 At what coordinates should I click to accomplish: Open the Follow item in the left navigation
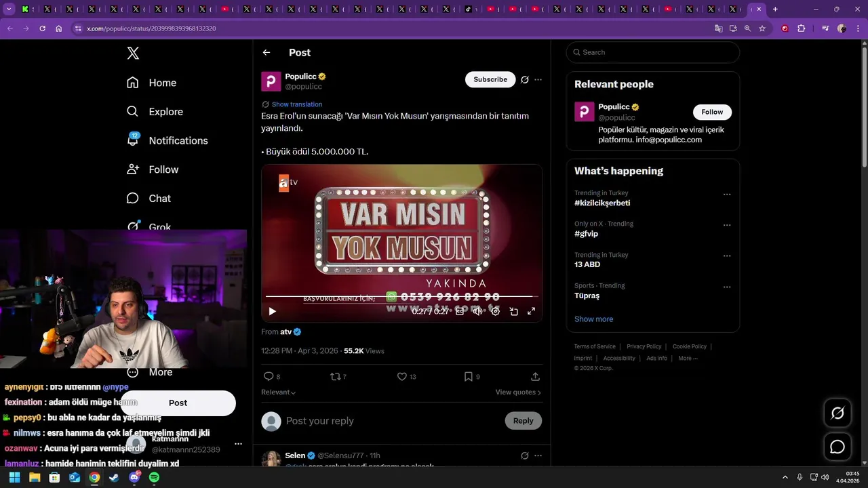point(153,169)
